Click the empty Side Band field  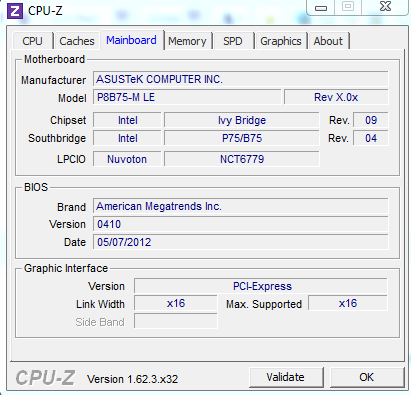(x=176, y=322)
